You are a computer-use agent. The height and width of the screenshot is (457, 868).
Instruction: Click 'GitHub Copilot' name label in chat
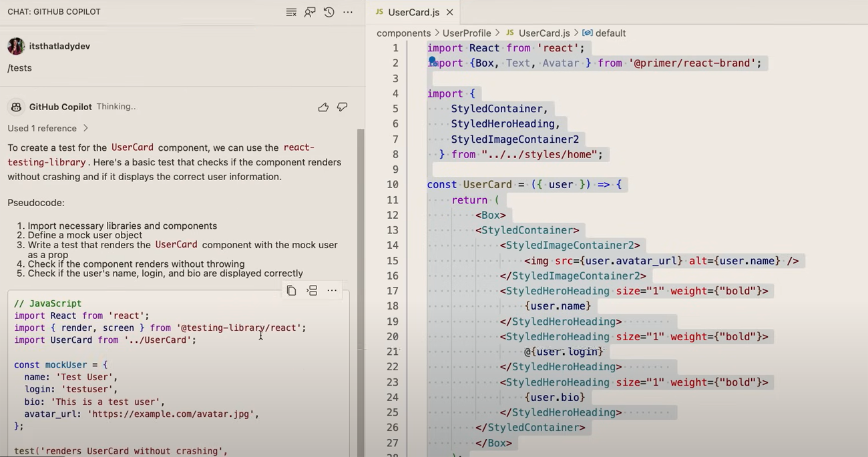click(61, 107)
